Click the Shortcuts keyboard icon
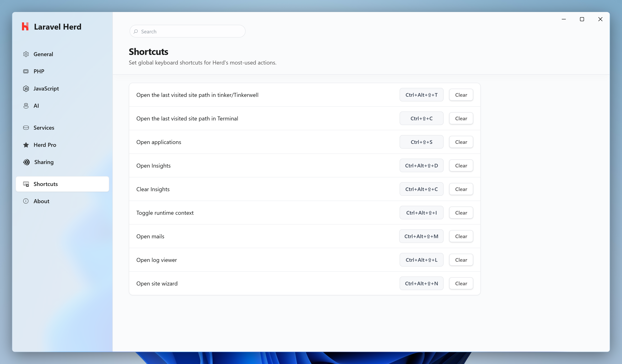Viewport: 622px width, 364px height. 26,184
